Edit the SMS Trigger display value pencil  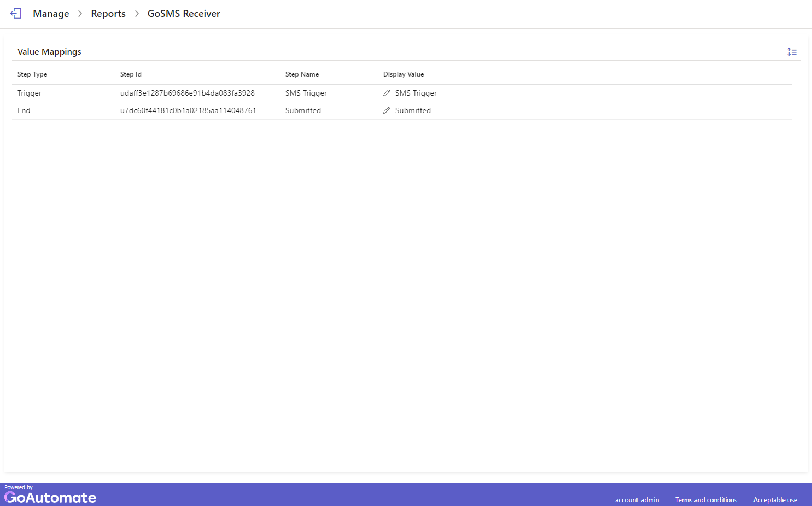pyautogui.click(x=387, y=93)
